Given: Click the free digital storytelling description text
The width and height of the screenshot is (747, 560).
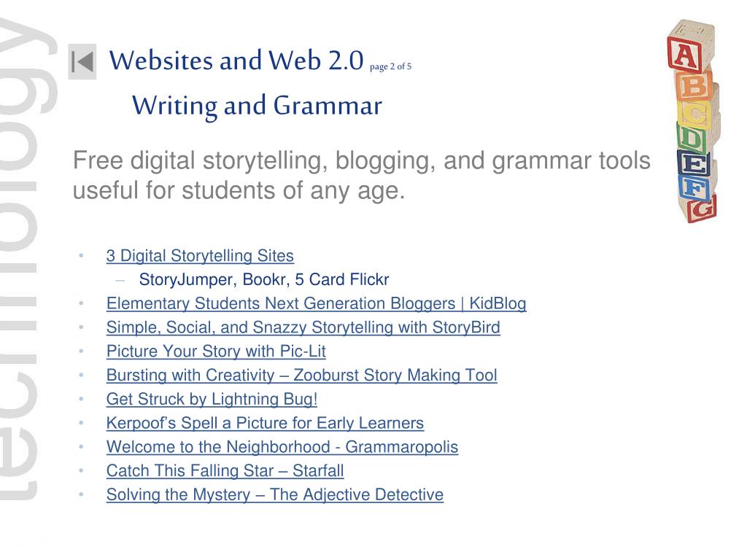Looking at the screenshot, I should (362, 175).
